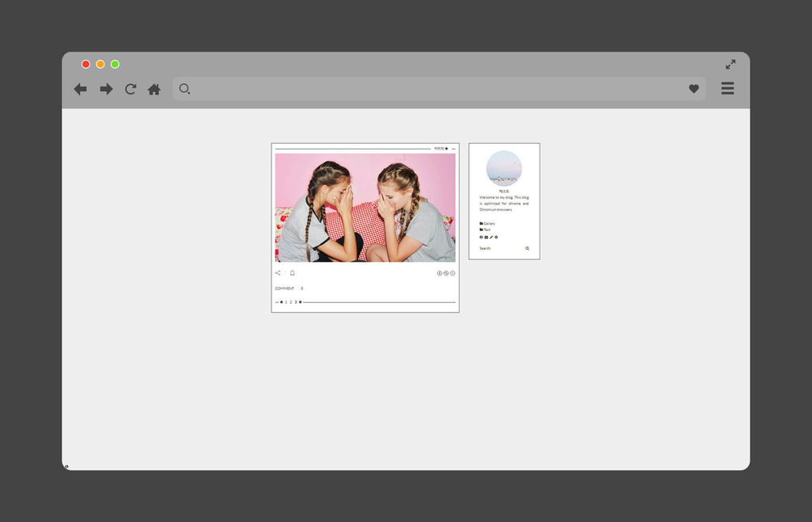The height and width of the screenshot is (522, 812).
Task: Reload the page with the refresh icon
Action: tap(131, 89)
